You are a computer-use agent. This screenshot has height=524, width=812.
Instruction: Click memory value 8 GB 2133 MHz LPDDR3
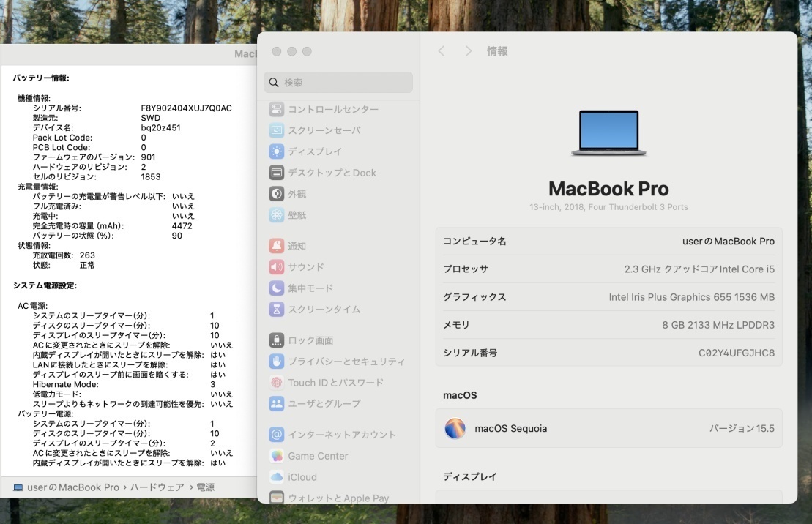point(718,325)
